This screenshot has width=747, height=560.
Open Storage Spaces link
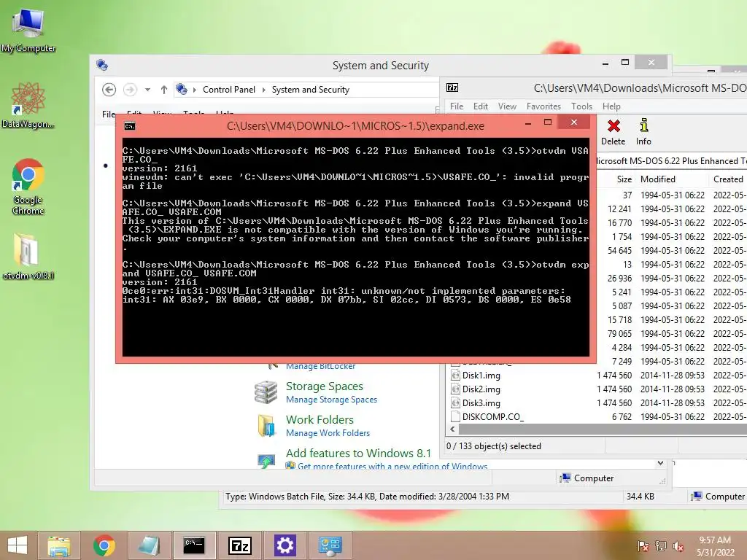(325, 386)
